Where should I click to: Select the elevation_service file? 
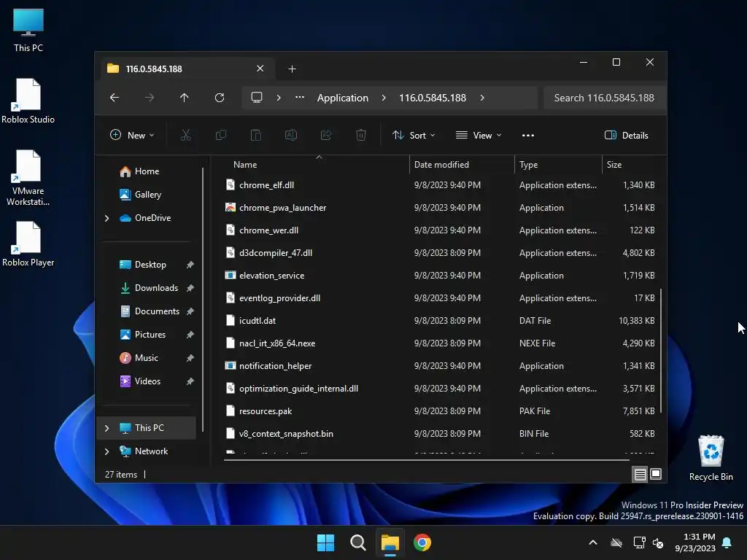coord(441,276)
